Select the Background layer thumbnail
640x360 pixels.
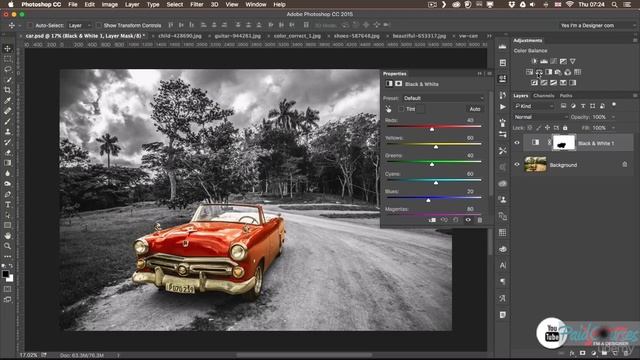click(x=535, y=164)
